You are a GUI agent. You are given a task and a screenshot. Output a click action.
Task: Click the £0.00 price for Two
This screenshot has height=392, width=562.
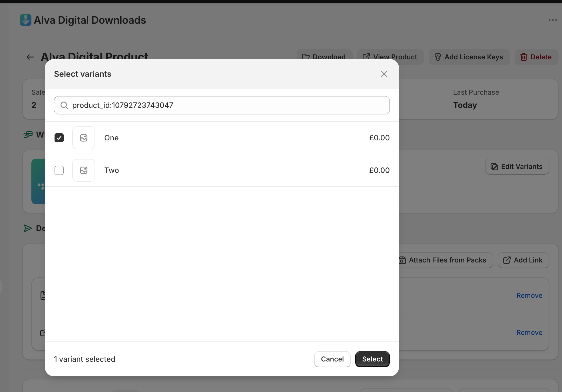379,170
